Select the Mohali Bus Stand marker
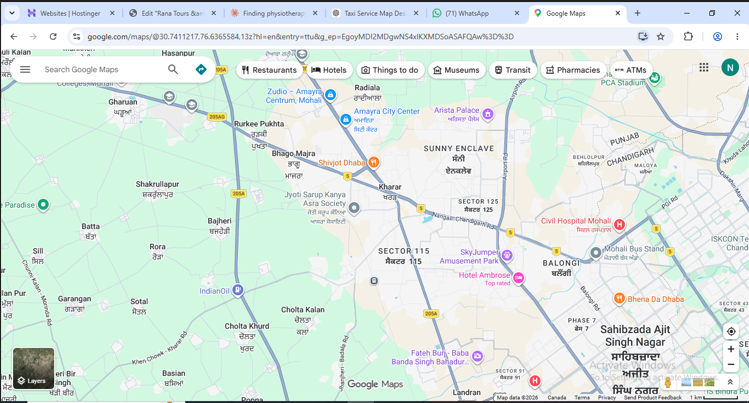Screen dimensions: 749x403 [596, 253]
